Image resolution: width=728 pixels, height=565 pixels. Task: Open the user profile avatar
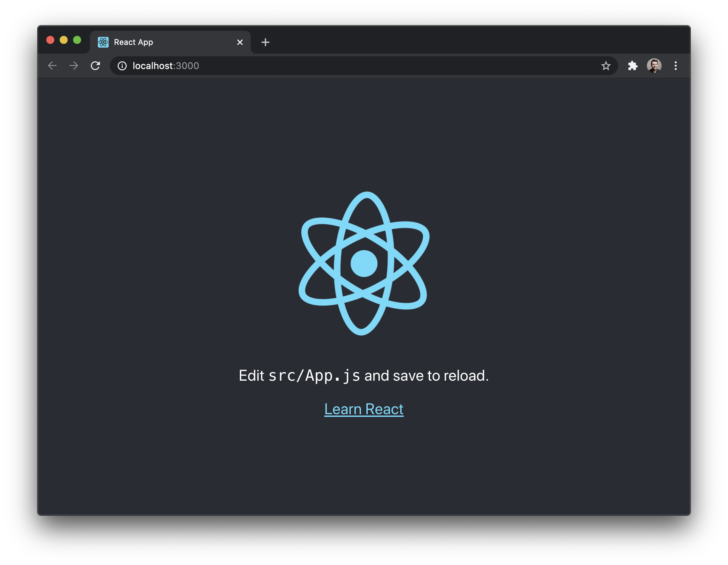[654, 66]
